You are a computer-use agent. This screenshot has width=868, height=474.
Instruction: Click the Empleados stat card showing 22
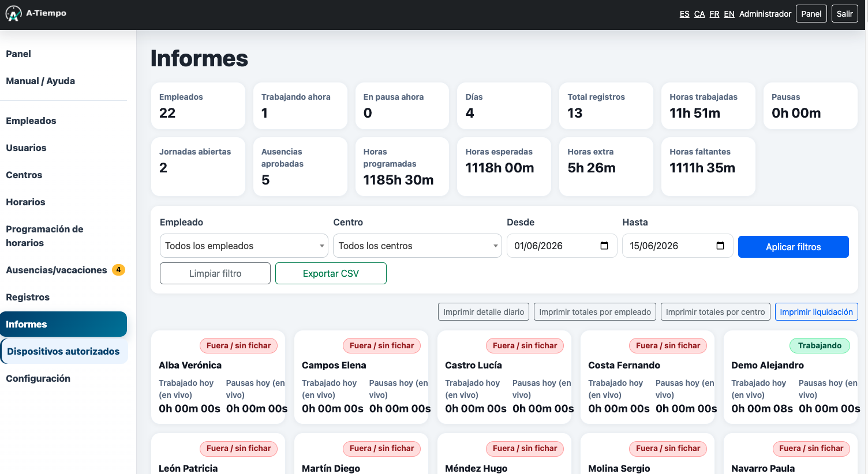pos(198,106)
